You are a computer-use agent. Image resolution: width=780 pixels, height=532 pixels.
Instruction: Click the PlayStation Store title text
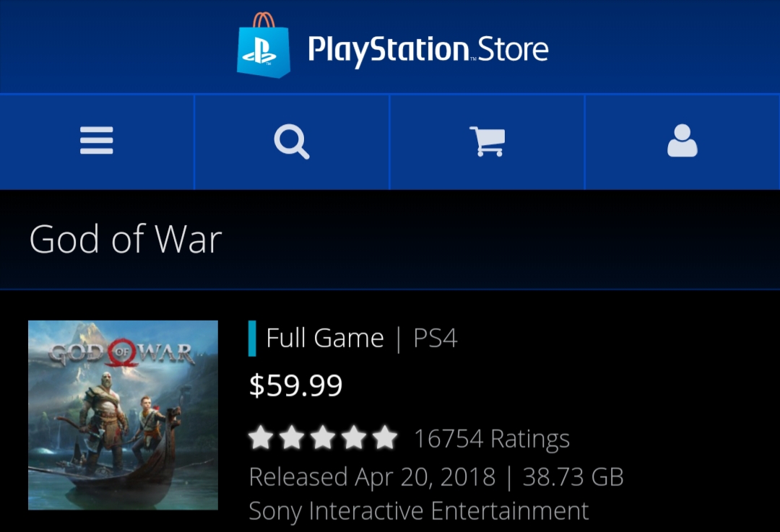(x=428, y=51)
